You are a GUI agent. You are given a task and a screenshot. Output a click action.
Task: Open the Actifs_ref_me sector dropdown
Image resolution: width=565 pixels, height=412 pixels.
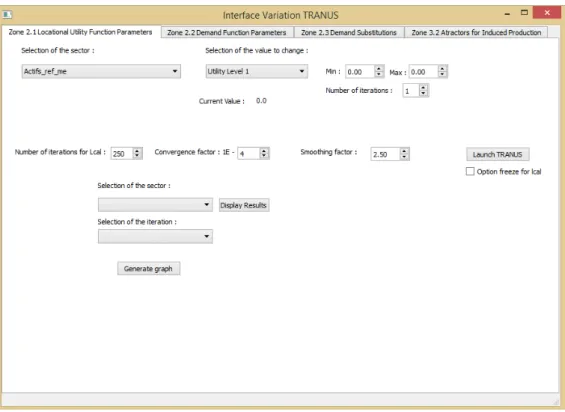coord(101,71)
